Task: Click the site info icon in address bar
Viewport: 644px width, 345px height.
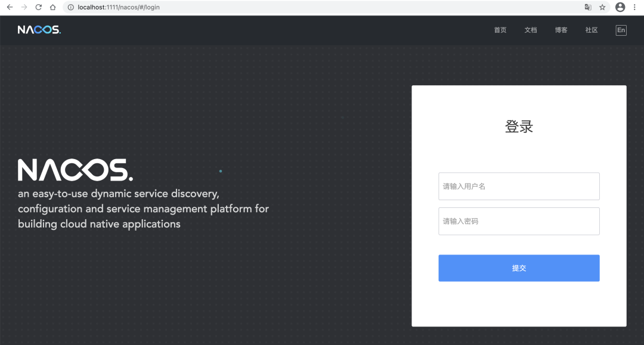Action: [x=70, y=7]
